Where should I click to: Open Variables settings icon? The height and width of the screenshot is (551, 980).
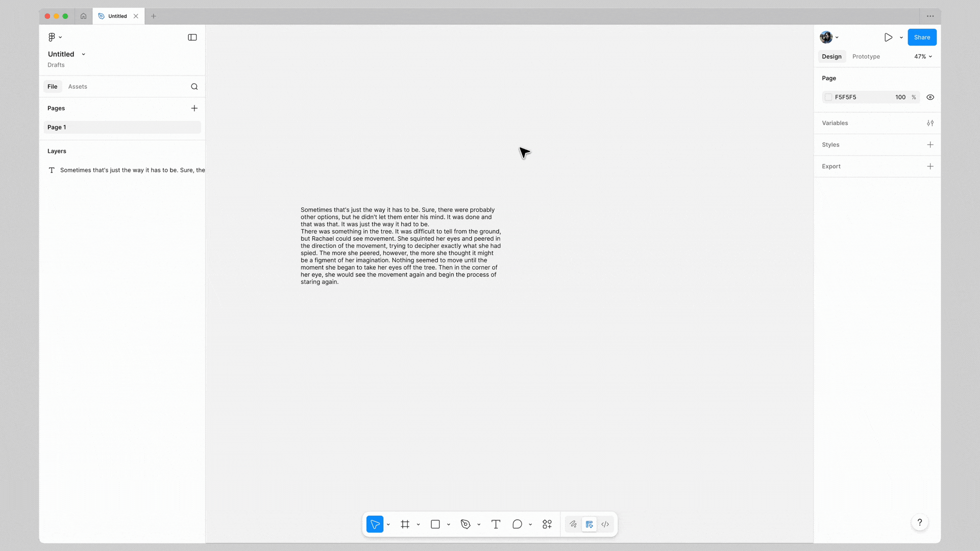click(930, 123)
